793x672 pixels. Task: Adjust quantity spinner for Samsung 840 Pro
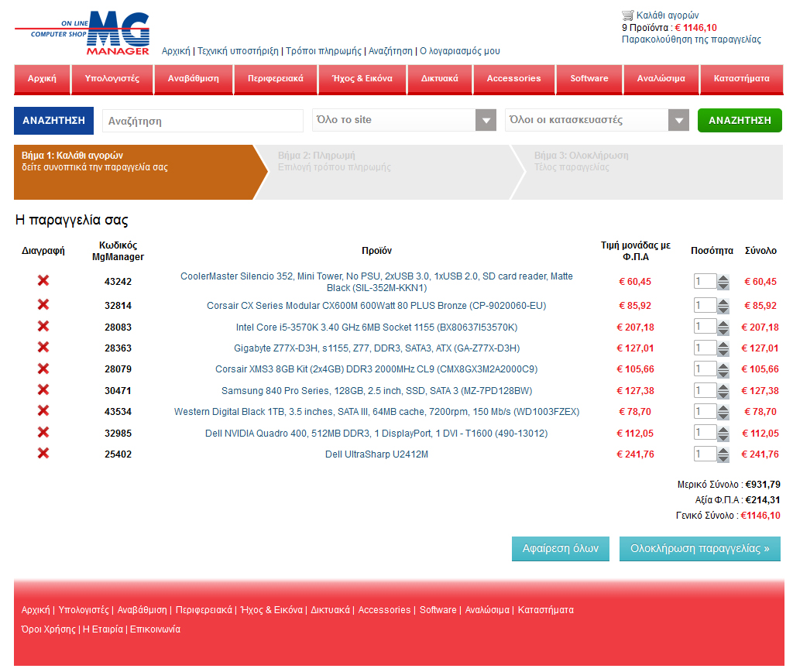(x=723, y=391)
